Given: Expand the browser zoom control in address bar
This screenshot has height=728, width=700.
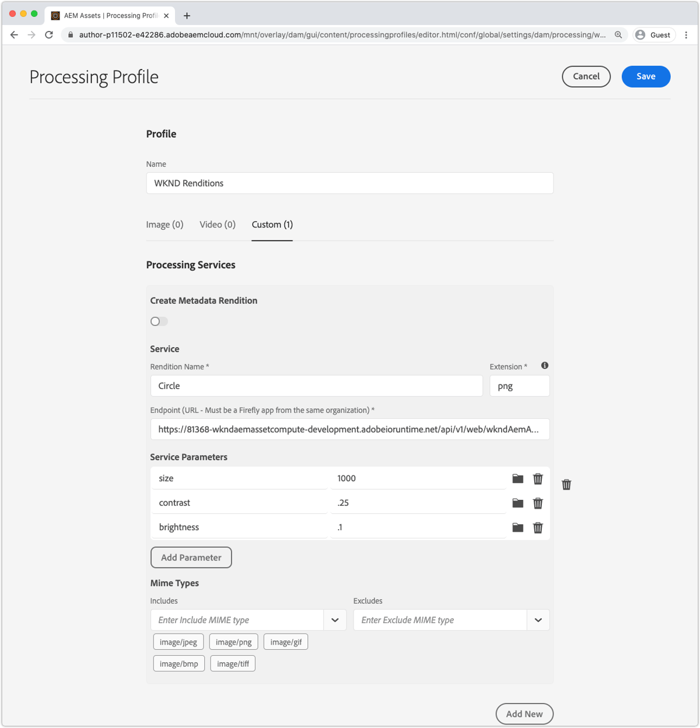Looking at the screenshot, I should click(618, 34).
